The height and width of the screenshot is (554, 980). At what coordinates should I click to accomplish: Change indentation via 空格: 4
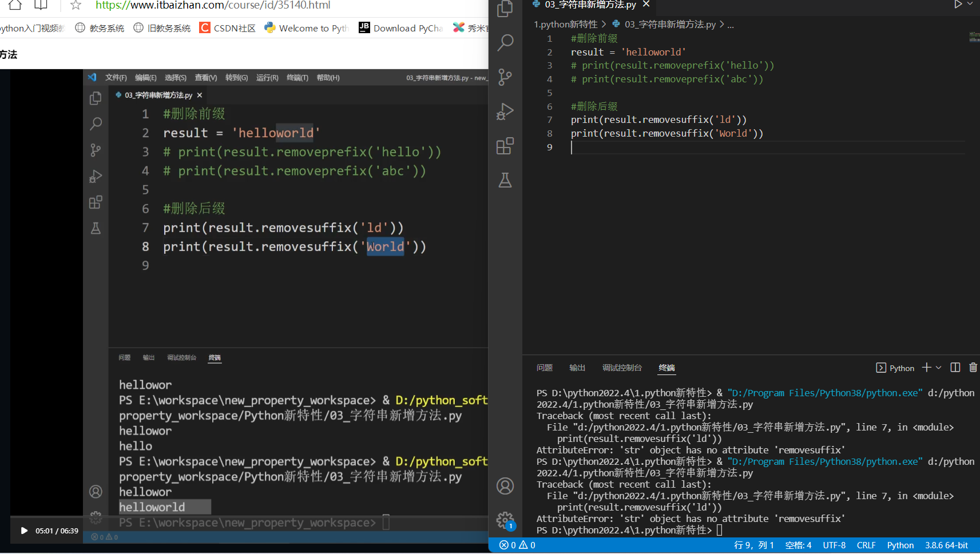[798, 545]
